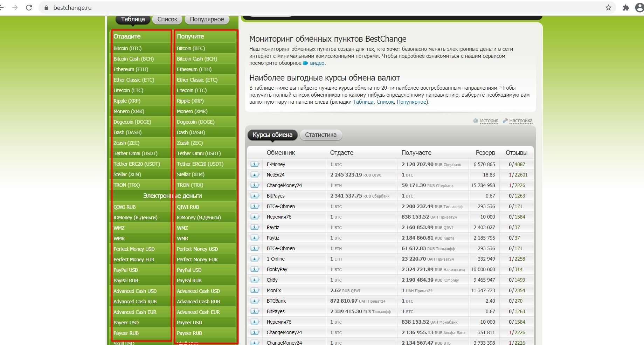
Task: Click info icon in ChangeMoney24 Альфа-Банк row
Action: tap(255, 332)
